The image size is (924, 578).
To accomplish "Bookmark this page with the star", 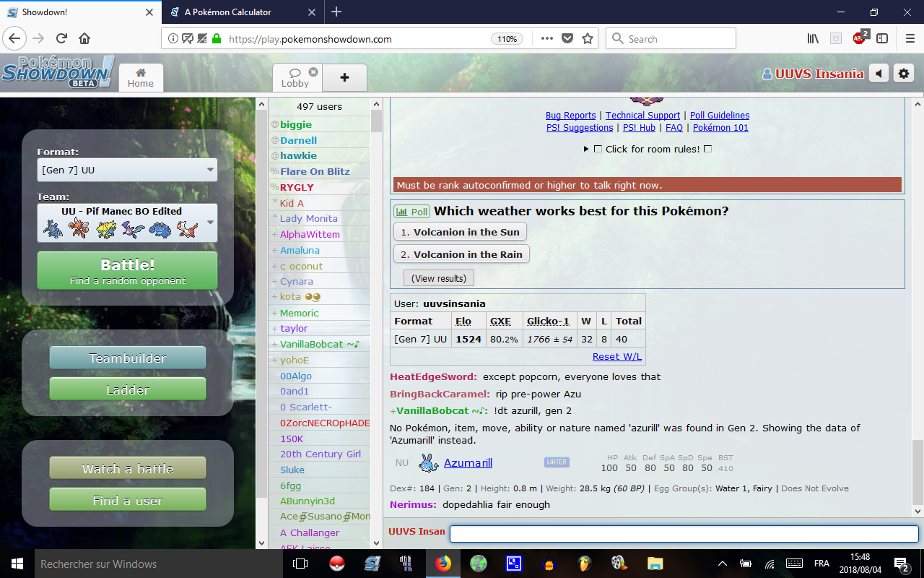I will pyautogui.click(x=588, y=39).
